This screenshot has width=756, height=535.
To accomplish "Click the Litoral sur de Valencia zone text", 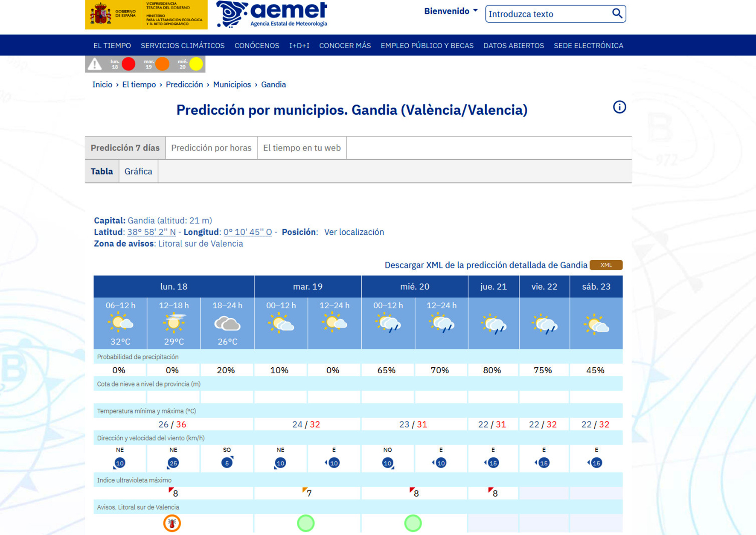I will coord(201,244).
